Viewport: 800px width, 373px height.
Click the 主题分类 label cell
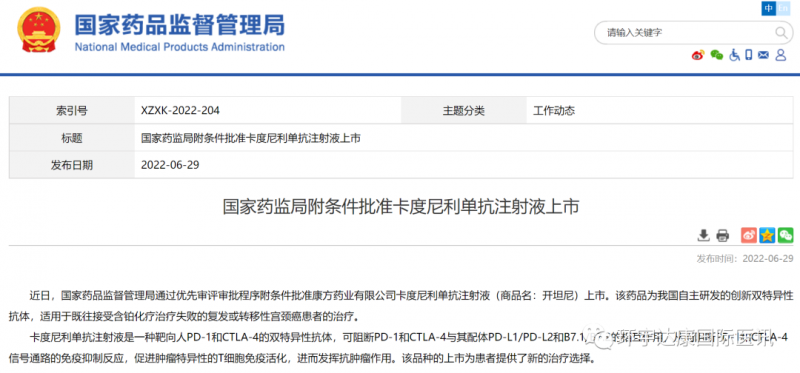pos(464,110)
